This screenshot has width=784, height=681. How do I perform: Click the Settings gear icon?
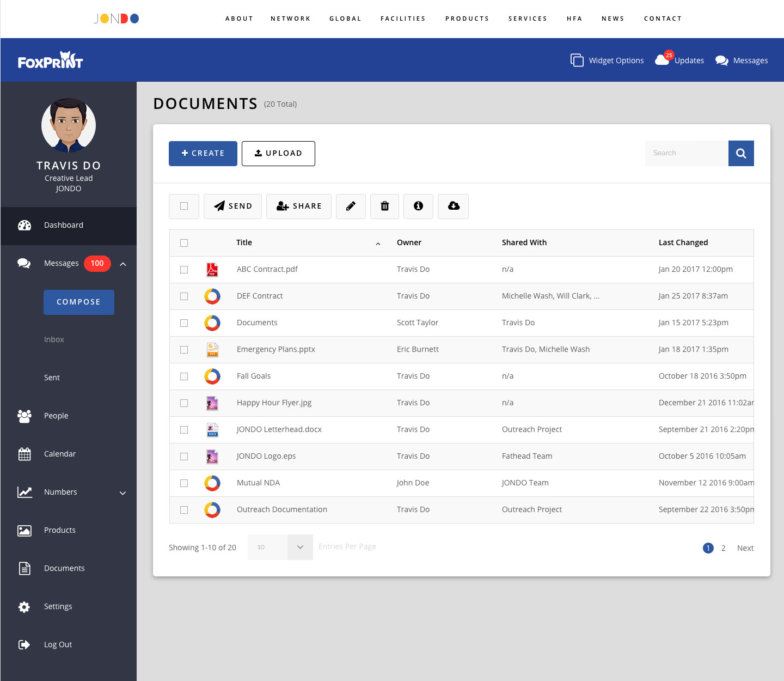point(24,606)
